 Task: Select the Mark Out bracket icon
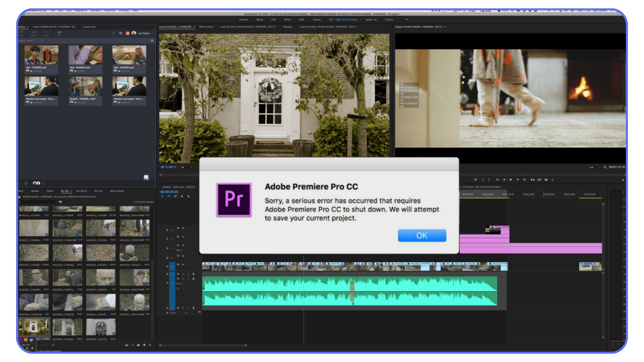coord(489,180)
